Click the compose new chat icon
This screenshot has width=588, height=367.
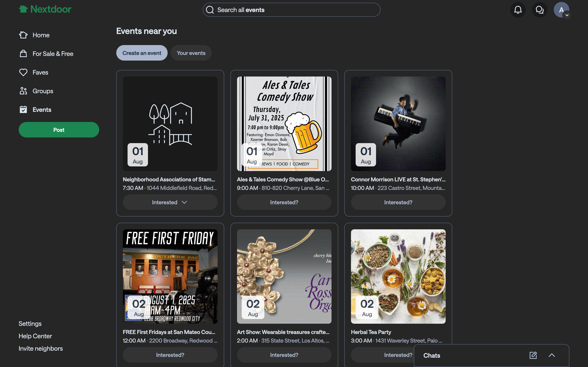533,355
